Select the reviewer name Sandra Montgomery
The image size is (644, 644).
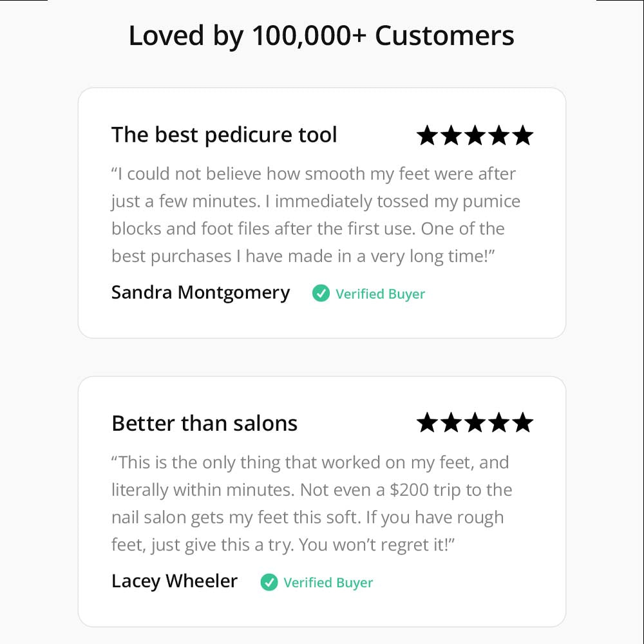[200, 293]
